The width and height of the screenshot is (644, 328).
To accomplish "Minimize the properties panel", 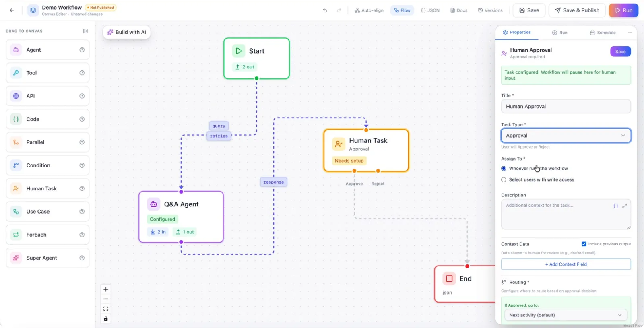I will pyautogui.click(x=630, y=33).
